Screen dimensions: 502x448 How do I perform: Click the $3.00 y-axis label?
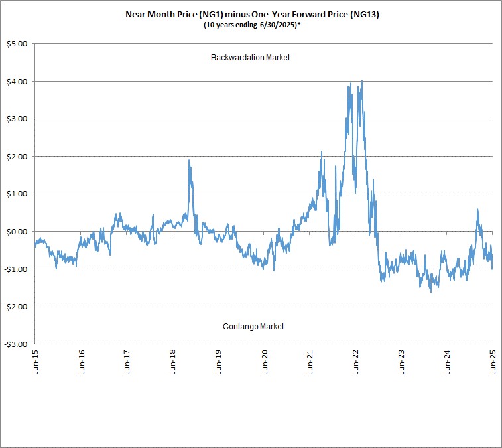pyautogui.click(x=17, y=119)
